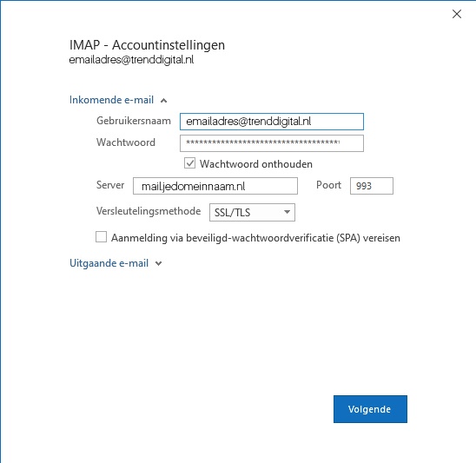Tick the SPA vereisen checkbox

pyautogui.click(x=101, y=237)
